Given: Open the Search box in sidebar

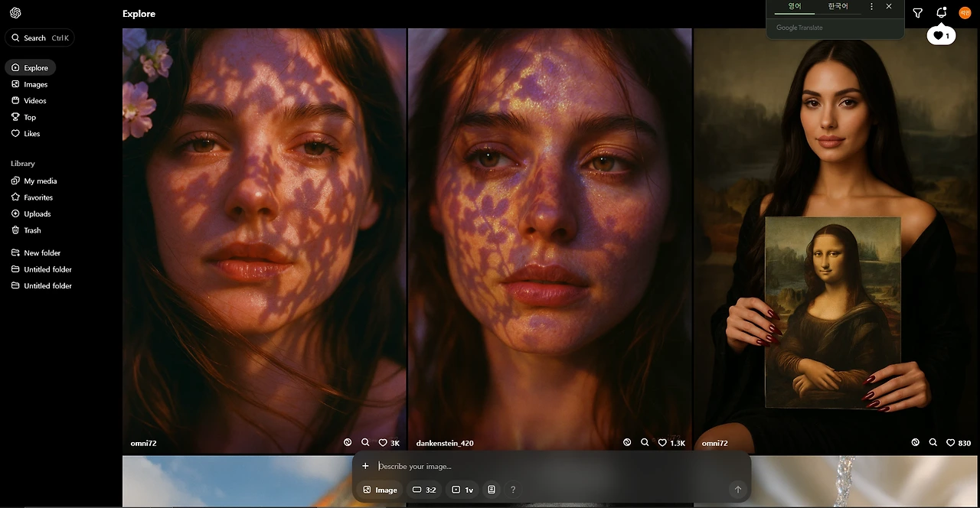Looking at the screenshot, I should click(40, 37).
